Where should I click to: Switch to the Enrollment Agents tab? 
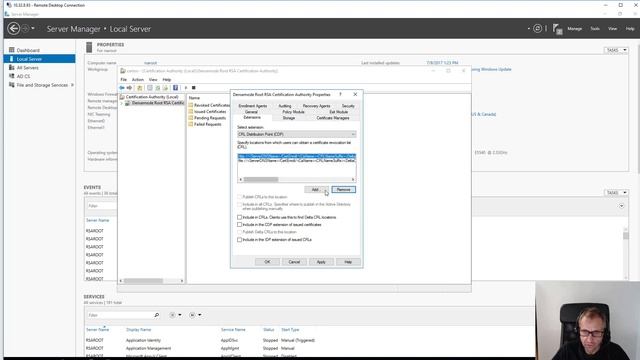pos(253,106)
